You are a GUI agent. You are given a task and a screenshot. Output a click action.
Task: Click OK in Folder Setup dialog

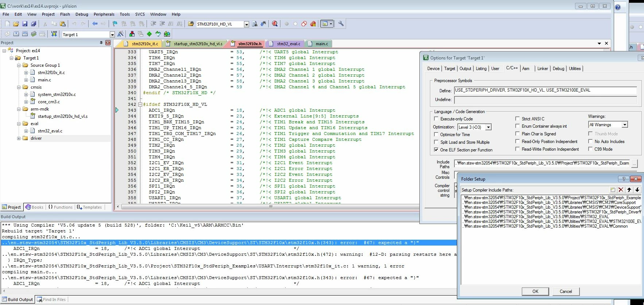pos(535,291)
